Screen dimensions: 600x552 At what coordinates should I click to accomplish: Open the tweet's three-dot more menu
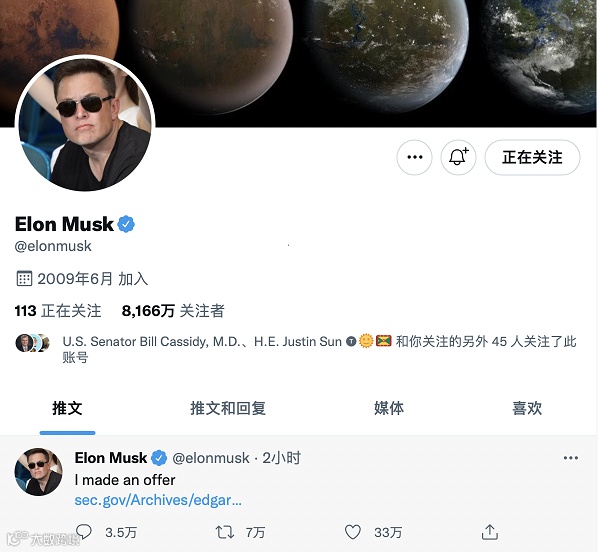571,458
